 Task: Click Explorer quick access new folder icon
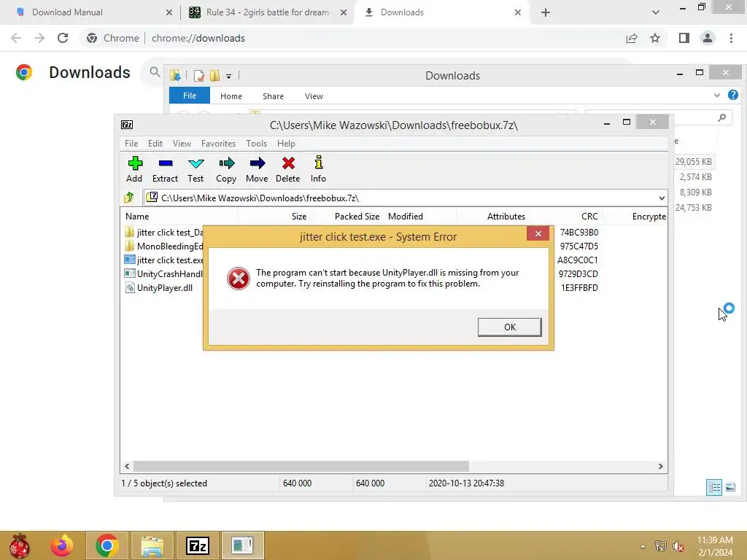215,75
